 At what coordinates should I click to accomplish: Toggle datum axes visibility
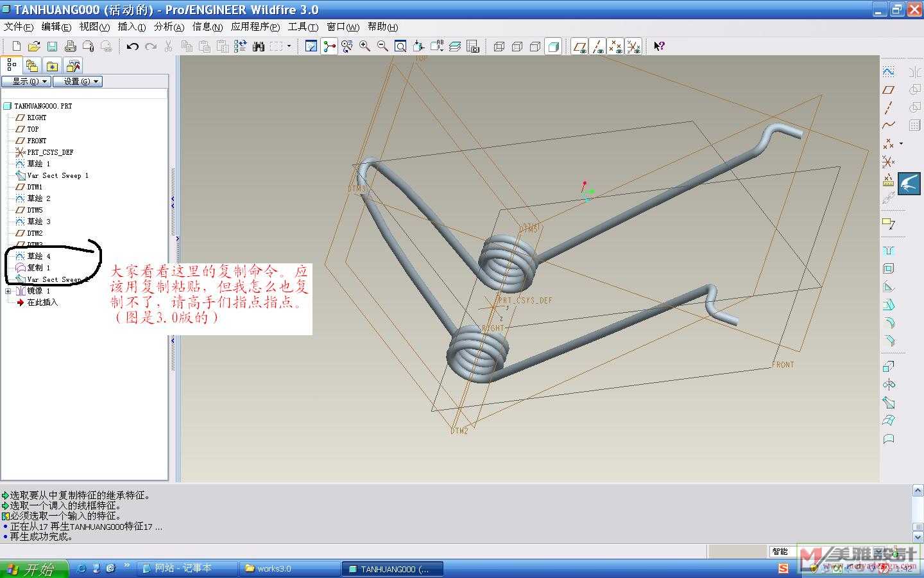[x=597, y=46]
